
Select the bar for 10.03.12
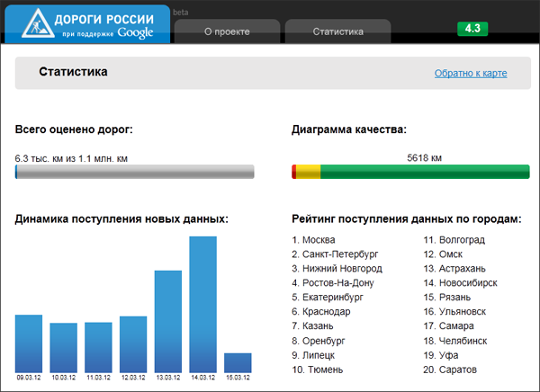63,348
